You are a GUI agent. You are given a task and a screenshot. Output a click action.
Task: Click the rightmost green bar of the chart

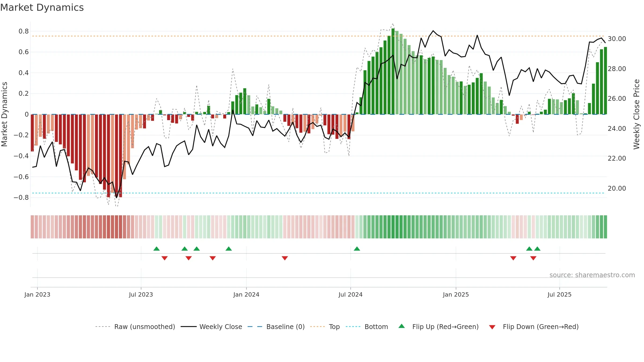[605, 81]
